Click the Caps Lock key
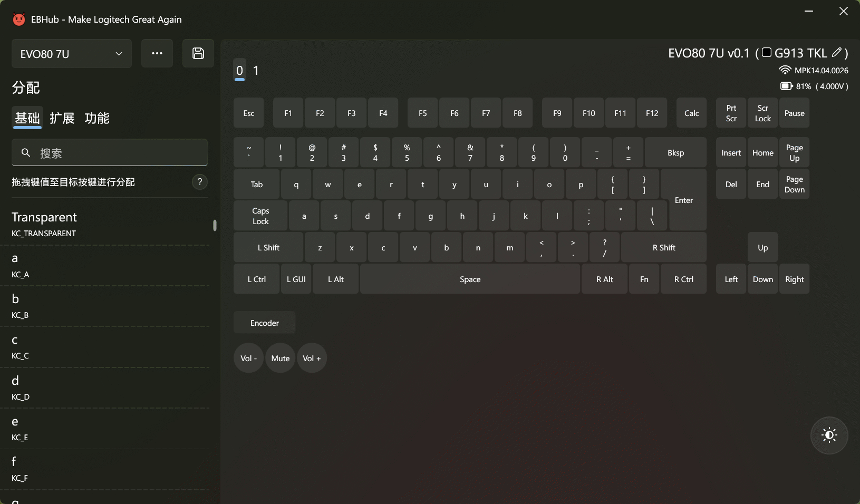 (x=260, y=216)
